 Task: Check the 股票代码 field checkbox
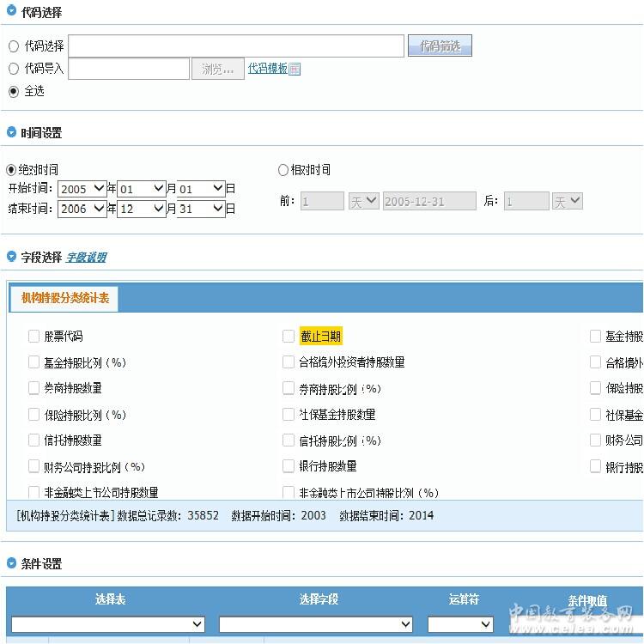coord(34,337)
